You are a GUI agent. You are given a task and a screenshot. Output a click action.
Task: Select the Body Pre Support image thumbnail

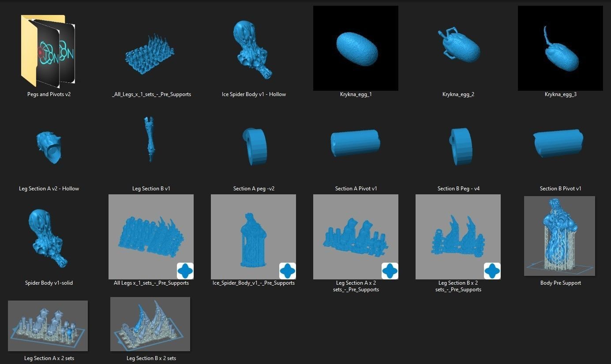click(x=560, y=236)
